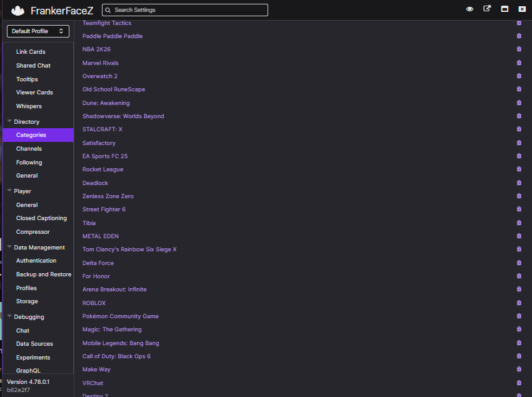Click the Search Settings input field
The image size is (532, 397).
coord(185,10)
